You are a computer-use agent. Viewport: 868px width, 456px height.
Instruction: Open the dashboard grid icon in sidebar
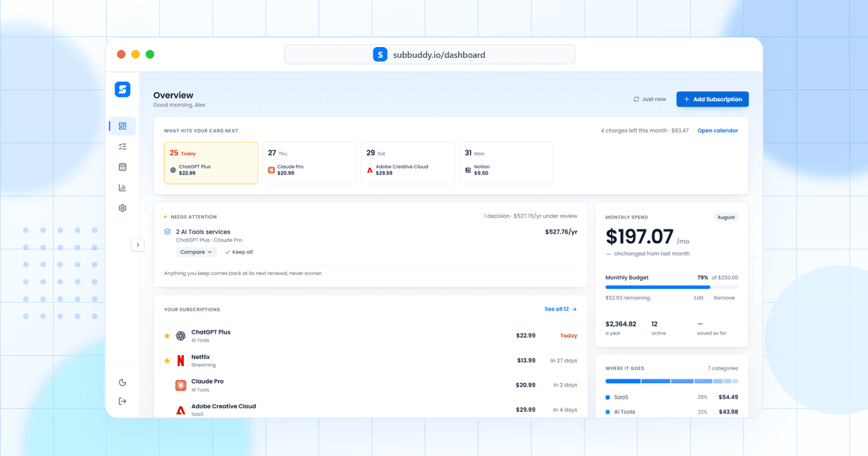[x=122, y=126]
